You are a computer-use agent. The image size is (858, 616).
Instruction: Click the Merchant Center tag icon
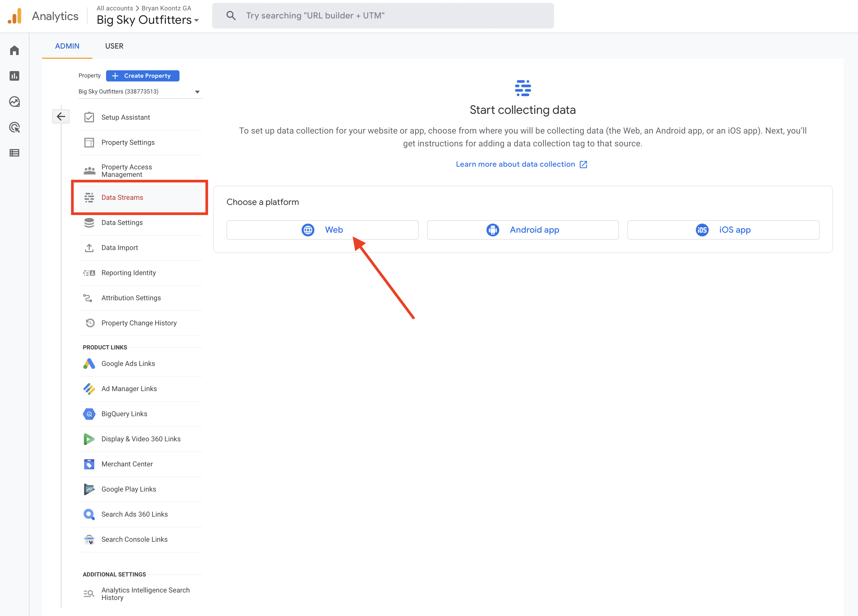click(x=89, y=464)
